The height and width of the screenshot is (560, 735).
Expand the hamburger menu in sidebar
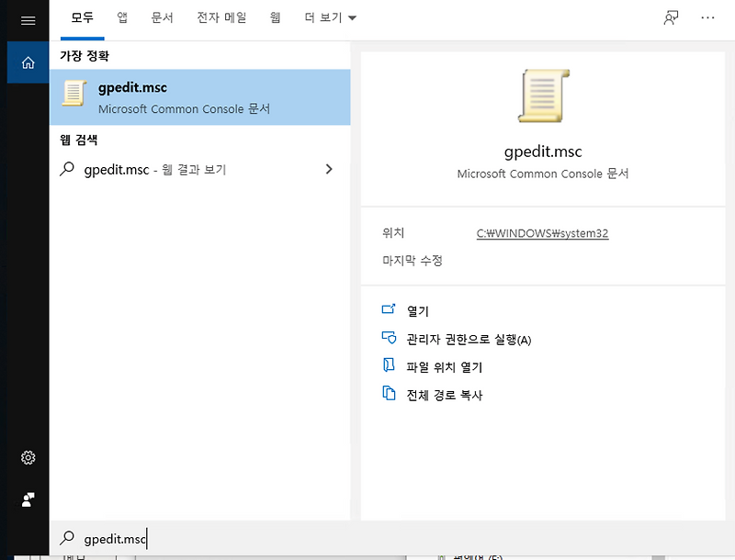[x=28, y=20]
